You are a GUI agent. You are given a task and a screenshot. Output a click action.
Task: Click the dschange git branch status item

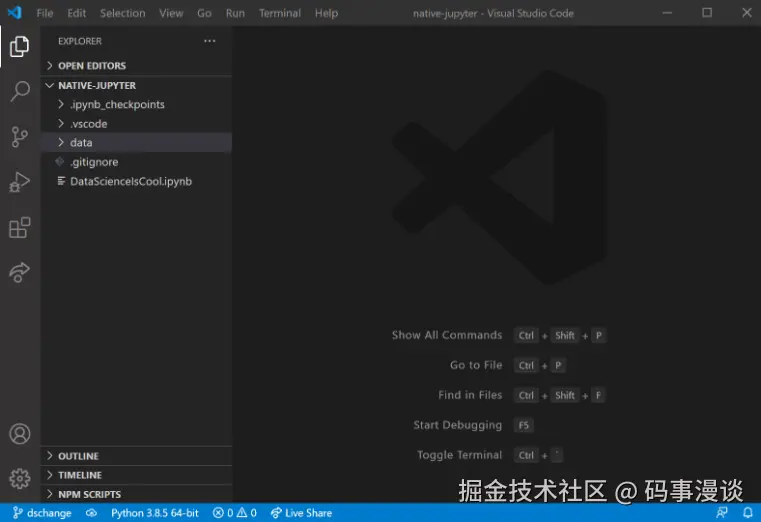pyautogui.click(x=42, y=513)
